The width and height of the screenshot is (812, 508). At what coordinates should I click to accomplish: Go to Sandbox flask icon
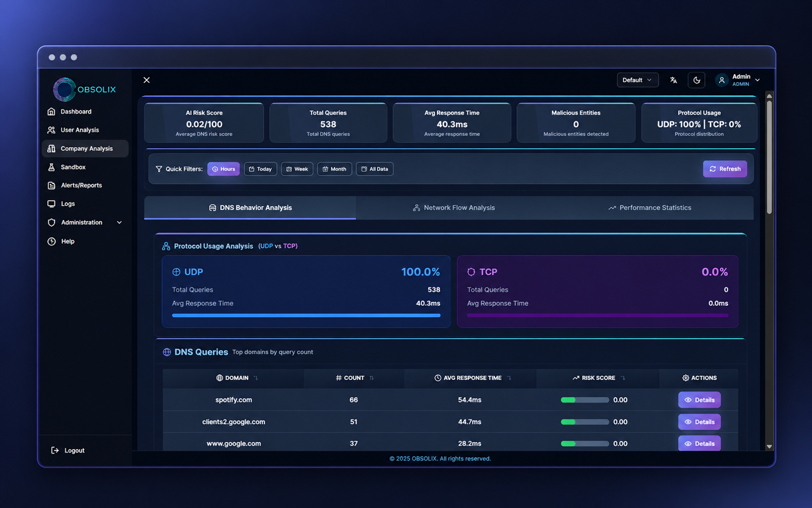click(x=51, y=167)
